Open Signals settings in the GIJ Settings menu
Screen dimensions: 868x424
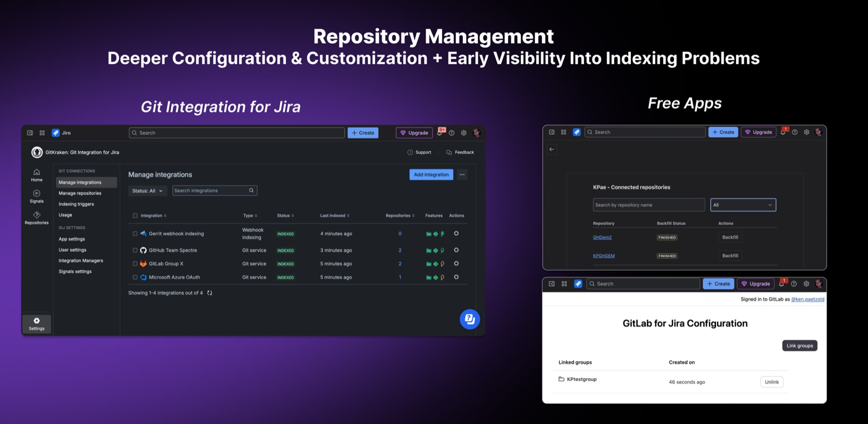(x=75, y=272)
